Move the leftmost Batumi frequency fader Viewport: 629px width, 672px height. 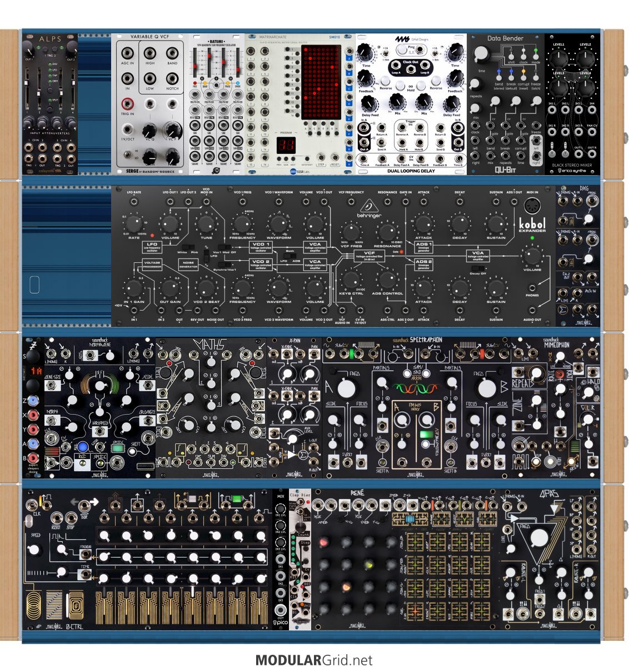click(x=196, y=65)
